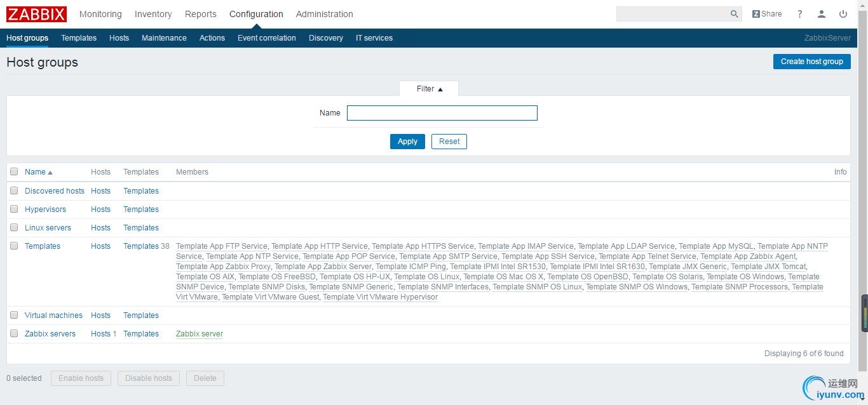Switch to Discovery submenu tab
868x405 pixels.
point(326,38)
